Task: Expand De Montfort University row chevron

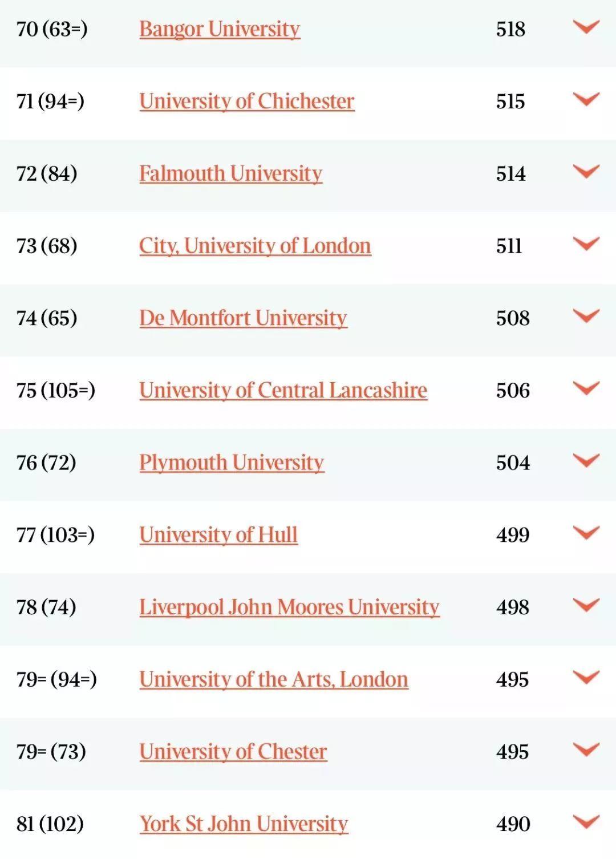Action: tap(586, 317)
